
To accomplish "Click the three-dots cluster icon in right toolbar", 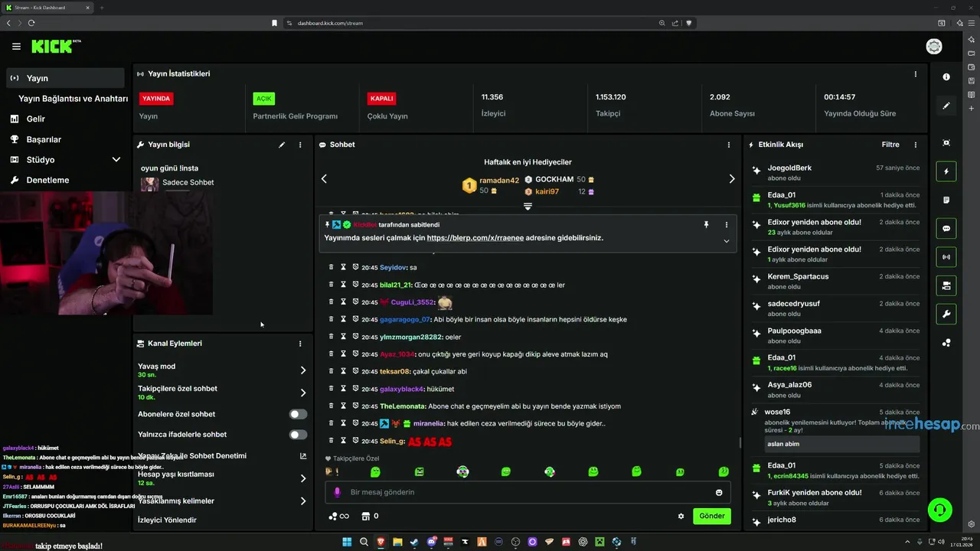I will [946, 343].
